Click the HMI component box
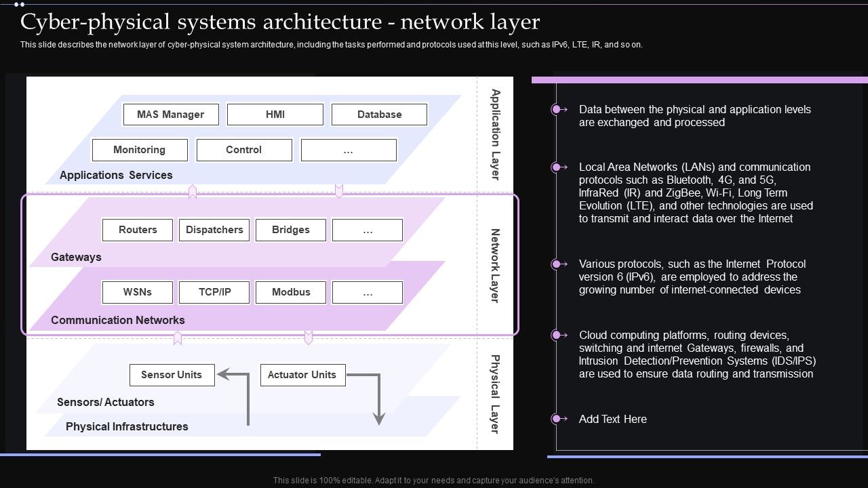Screen dimensions: 868x488 (275, 114)
